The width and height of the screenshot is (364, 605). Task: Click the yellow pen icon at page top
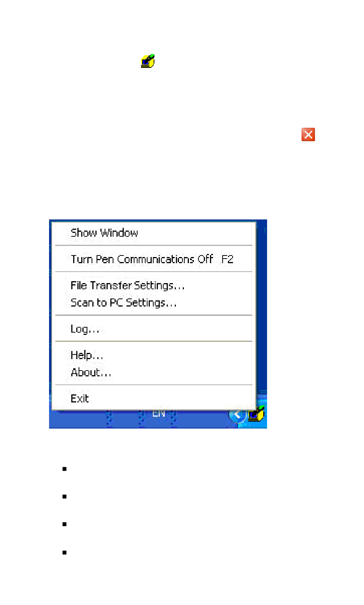click(x=148, y=61)
